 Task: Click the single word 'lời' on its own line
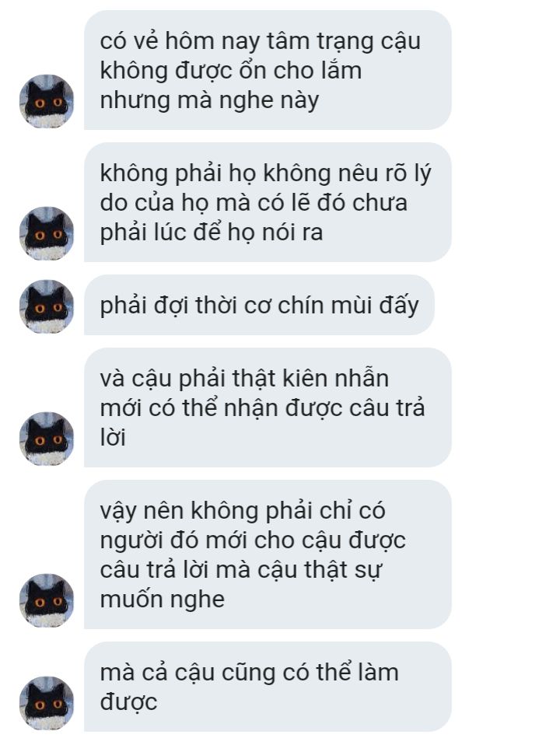113,437
